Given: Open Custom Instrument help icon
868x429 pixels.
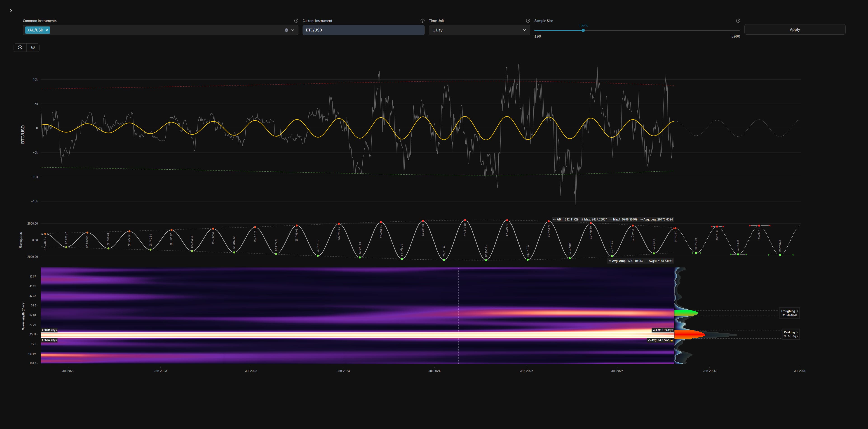Looking at the screenshot, I should pos(422,21).
